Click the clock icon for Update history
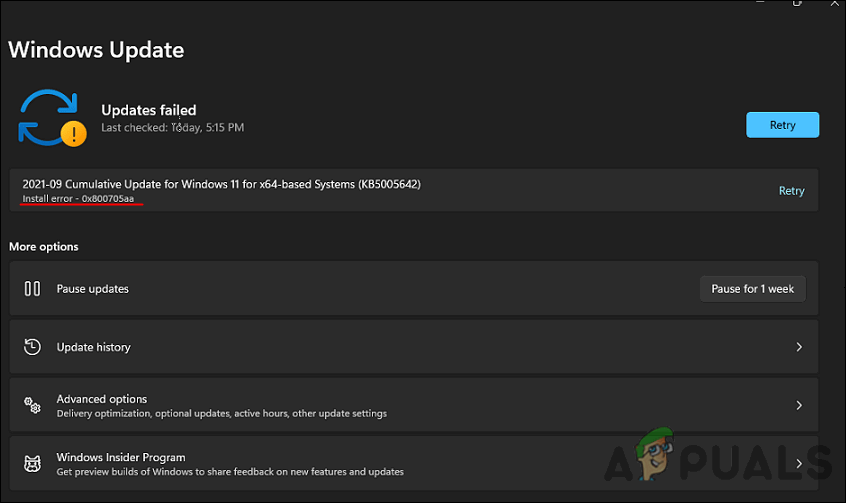846x503 pixels. tap(32, 347)
